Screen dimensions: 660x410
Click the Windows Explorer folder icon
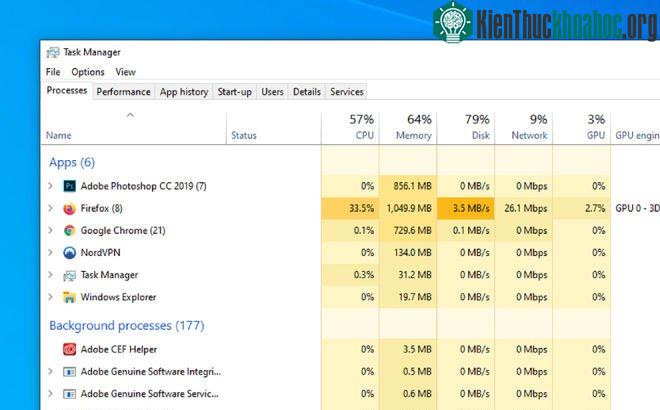(x=69, y=297)
